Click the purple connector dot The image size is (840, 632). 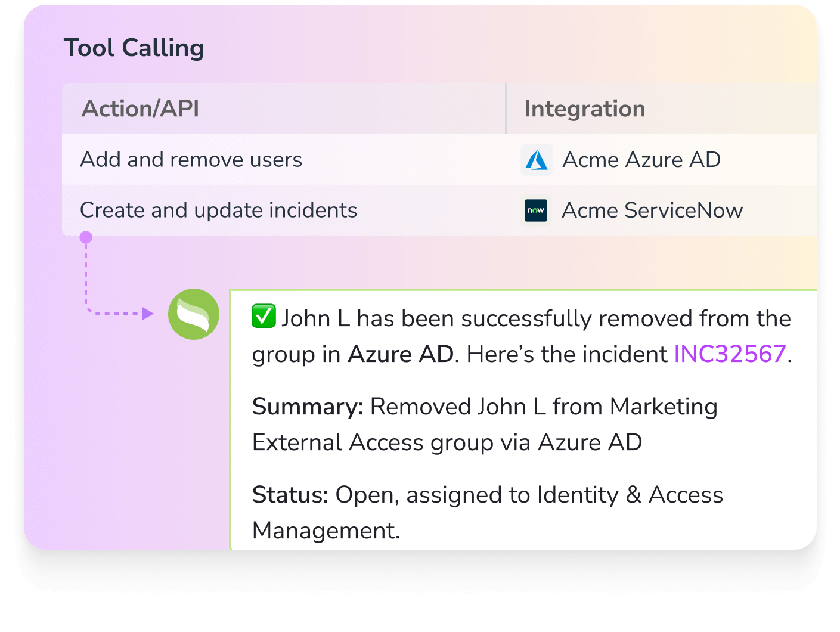tap(86, 238)
